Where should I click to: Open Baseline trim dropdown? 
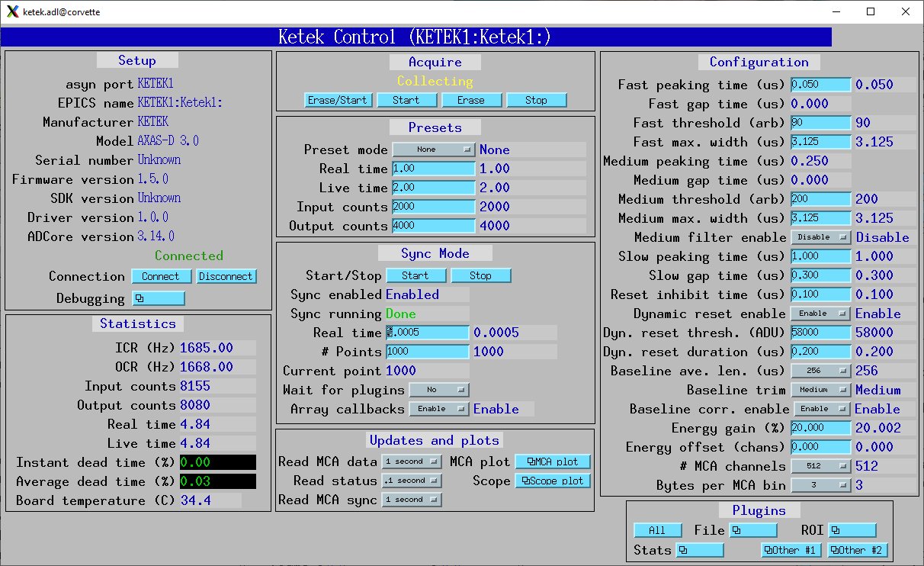[x=820, y=390]
